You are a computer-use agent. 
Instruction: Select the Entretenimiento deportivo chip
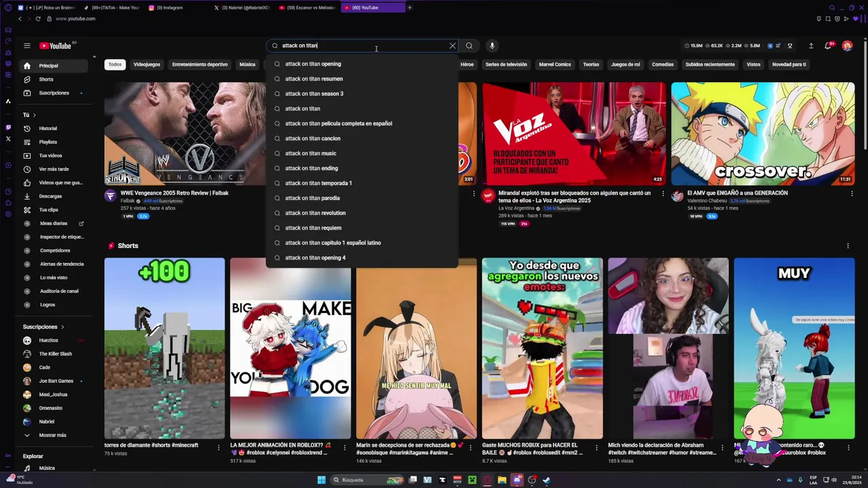(x=199, y=64)
